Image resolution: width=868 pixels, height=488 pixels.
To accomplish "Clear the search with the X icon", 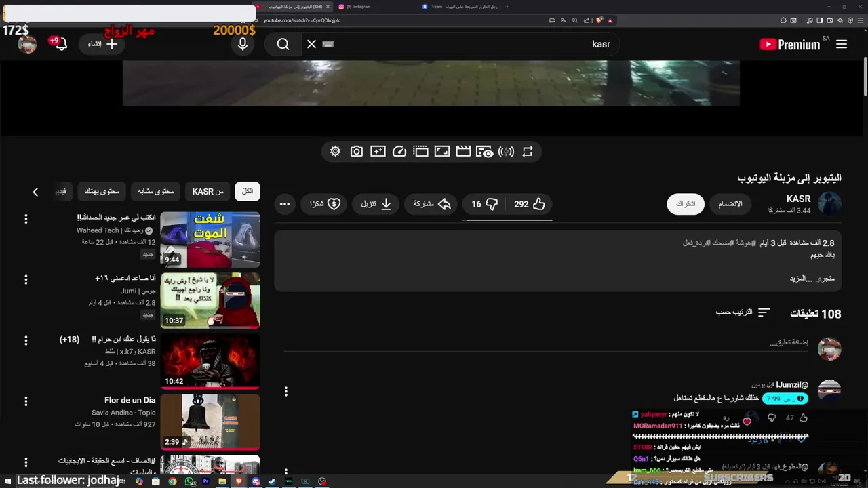I will point(311,44).
